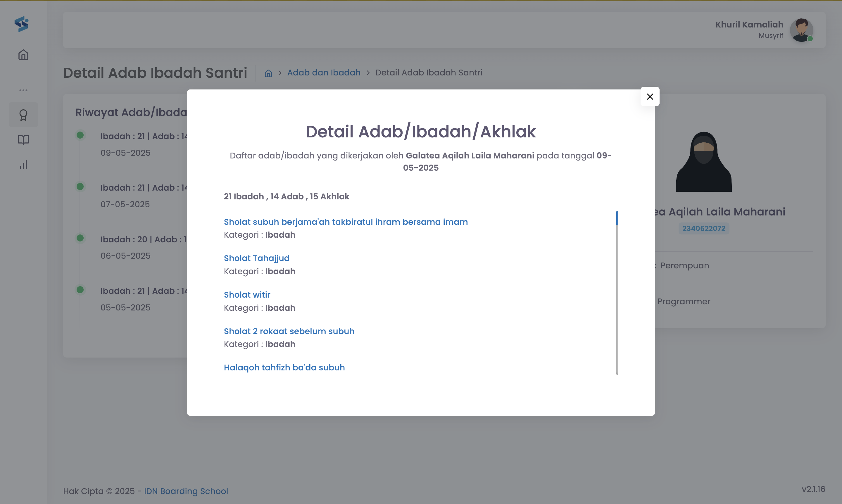Viewport: 842px width, 504px height.
Task: Open the bar chart statistics icon in sidebar
Action: 23,165
